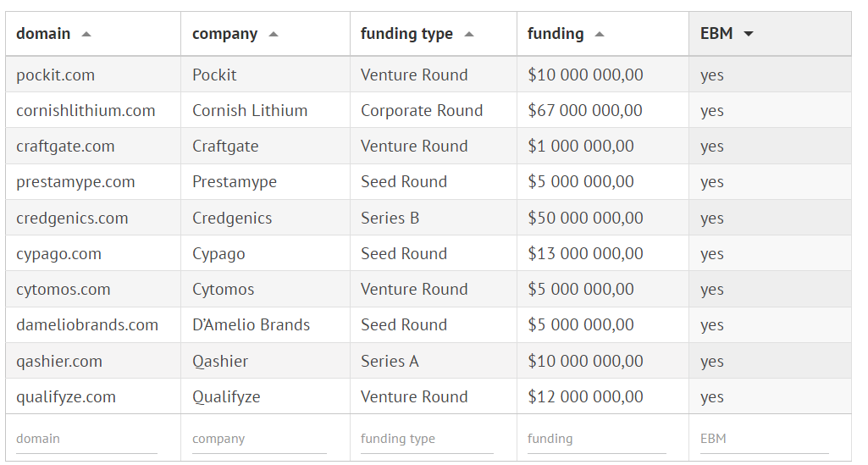Click the funding type sort arrow
868x465 pixels.
(469, 35)
